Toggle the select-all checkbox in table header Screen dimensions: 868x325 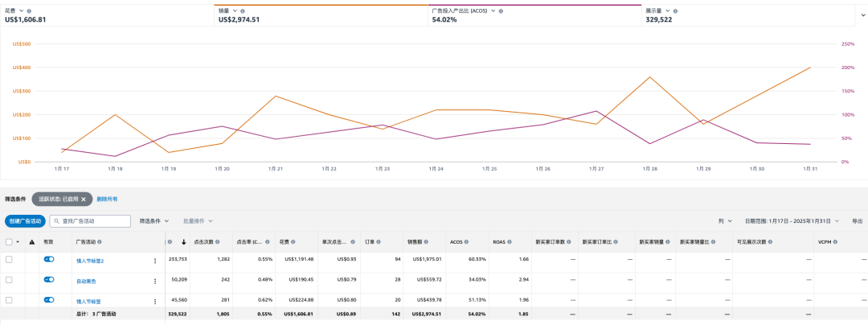(x=9, y=242)
